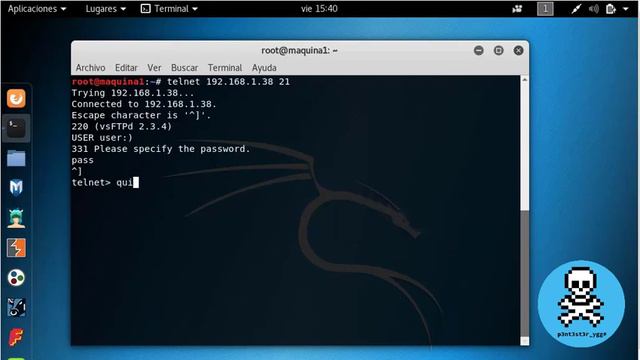The height and width of the screenshot is (360, 640).
Task: Click '331 Please specify the password.'
Action: (x=161, y=149)
